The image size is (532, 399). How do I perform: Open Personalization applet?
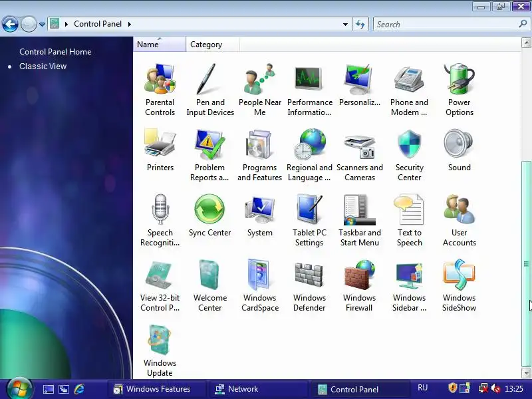(359, 85)
